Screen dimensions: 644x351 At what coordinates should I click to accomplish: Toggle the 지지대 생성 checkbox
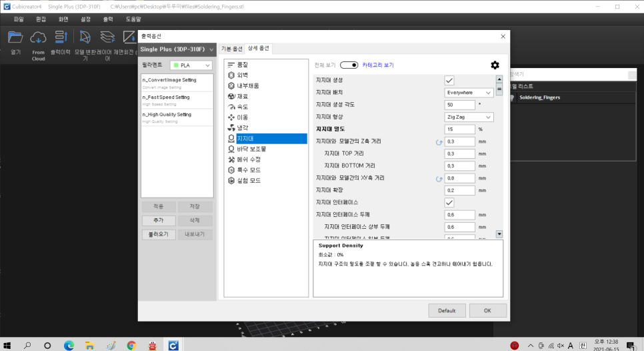coord(449,81)
